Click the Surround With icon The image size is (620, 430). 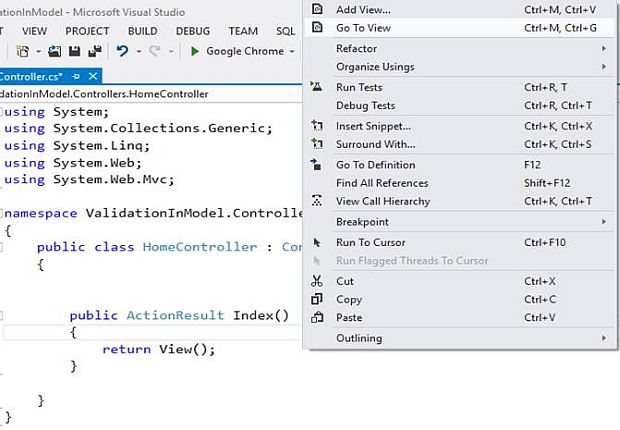click(317, 144)
